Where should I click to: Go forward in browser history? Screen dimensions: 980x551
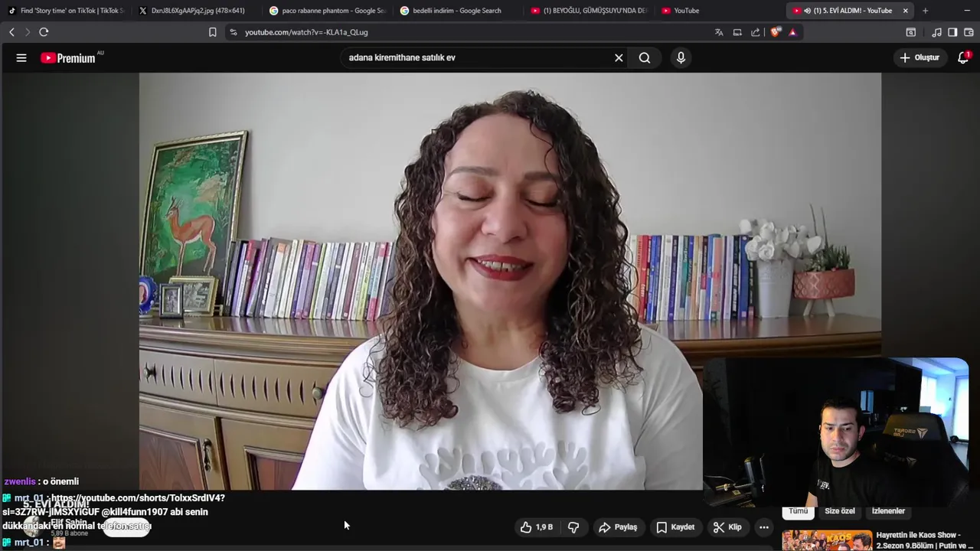[x=28, y=32]
